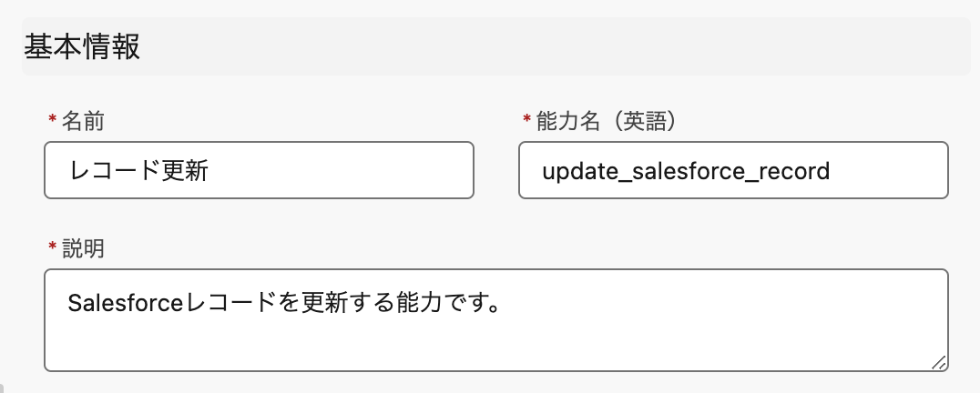Click the red asterisk beside 名前
Viewport: 980px width, 393px height.
51,121
